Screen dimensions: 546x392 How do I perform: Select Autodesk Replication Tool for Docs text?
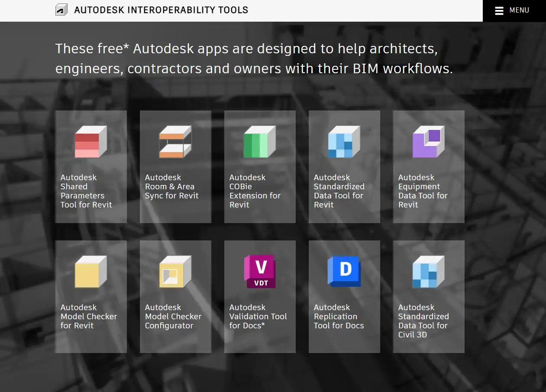coord(339,316)
